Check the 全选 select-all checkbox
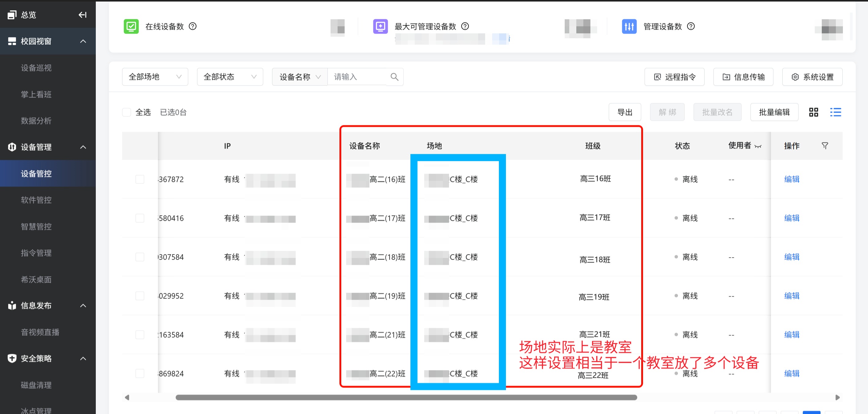 point(127,112)
